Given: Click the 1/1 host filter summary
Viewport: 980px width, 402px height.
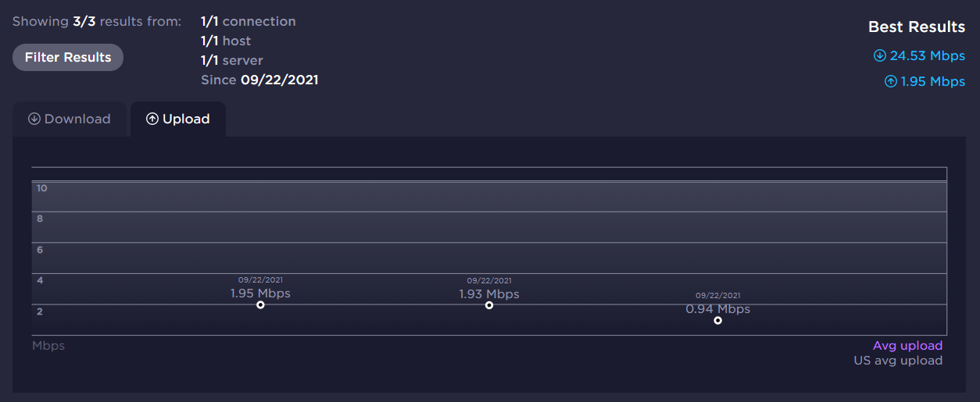Looking at the screenshot, I should click(x=226, y=41).
